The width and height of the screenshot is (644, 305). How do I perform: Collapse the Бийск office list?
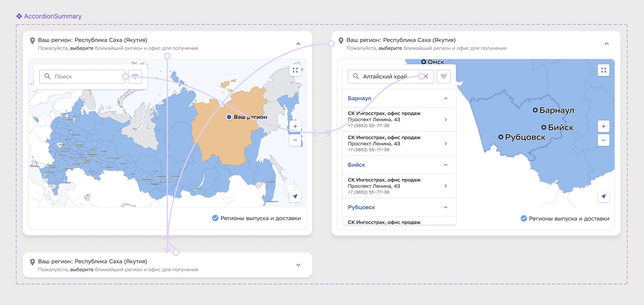pyautogui.click(x=445, y=165)
